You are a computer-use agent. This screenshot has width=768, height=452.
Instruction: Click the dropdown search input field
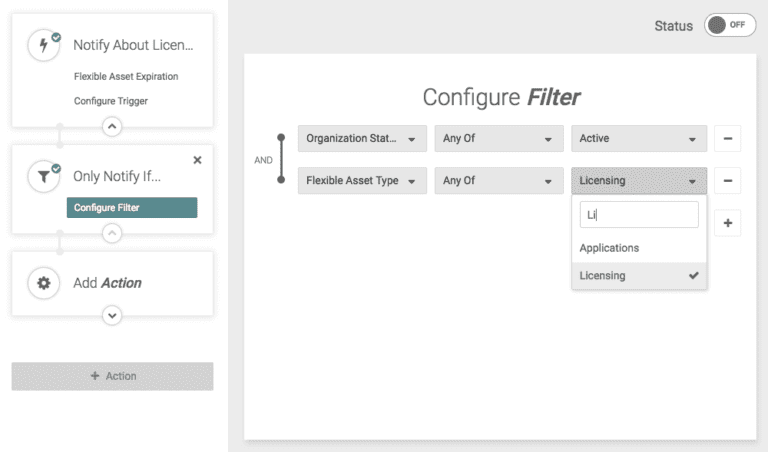point(639,215)
